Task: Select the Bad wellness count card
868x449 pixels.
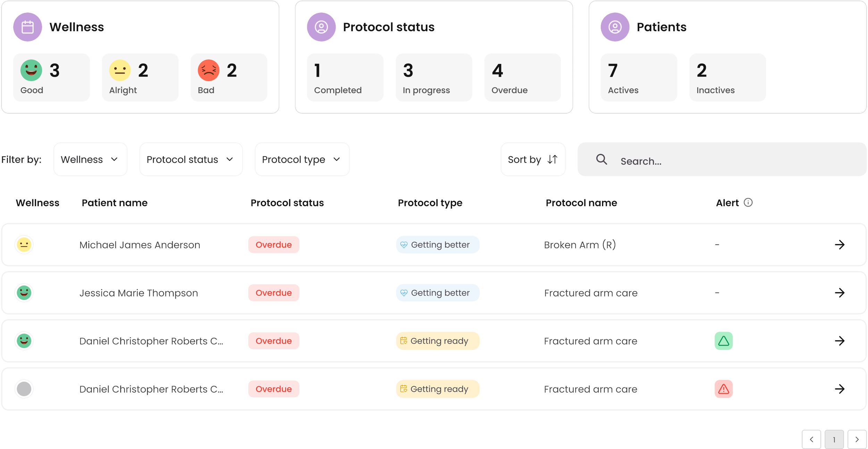Action: click(229, 77)
